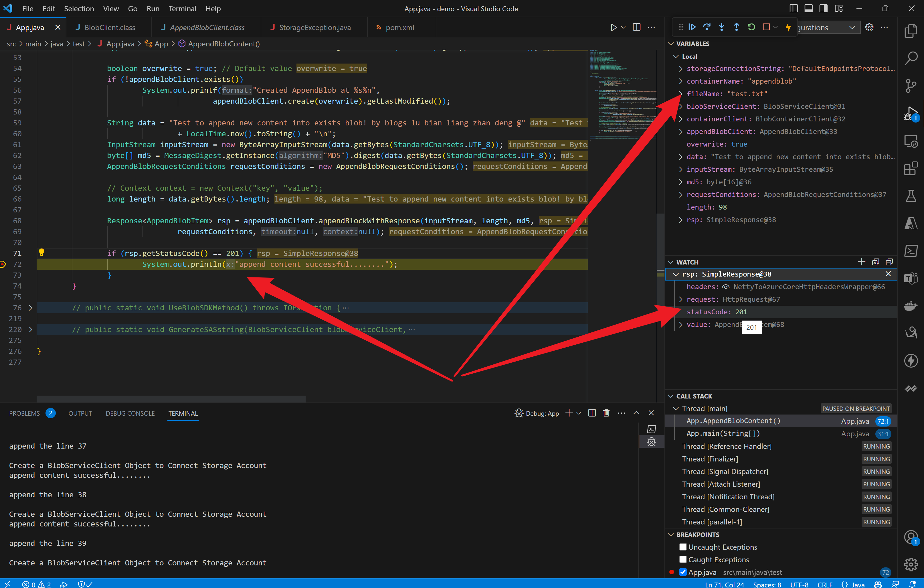Open the launch profile dropdown beside plus
The image size is (924, 588).
click(x=579, y=413)
